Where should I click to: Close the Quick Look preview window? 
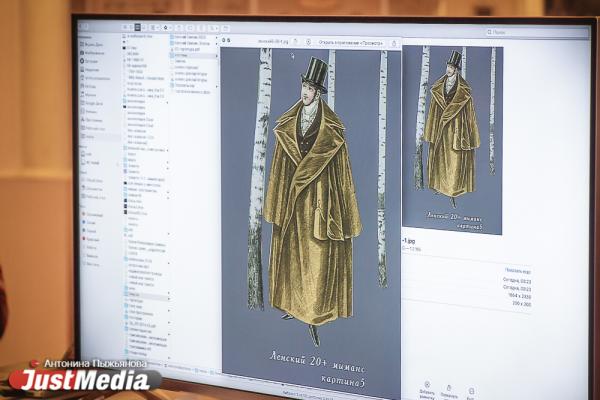pyautogui.click(x=224, y=40)
